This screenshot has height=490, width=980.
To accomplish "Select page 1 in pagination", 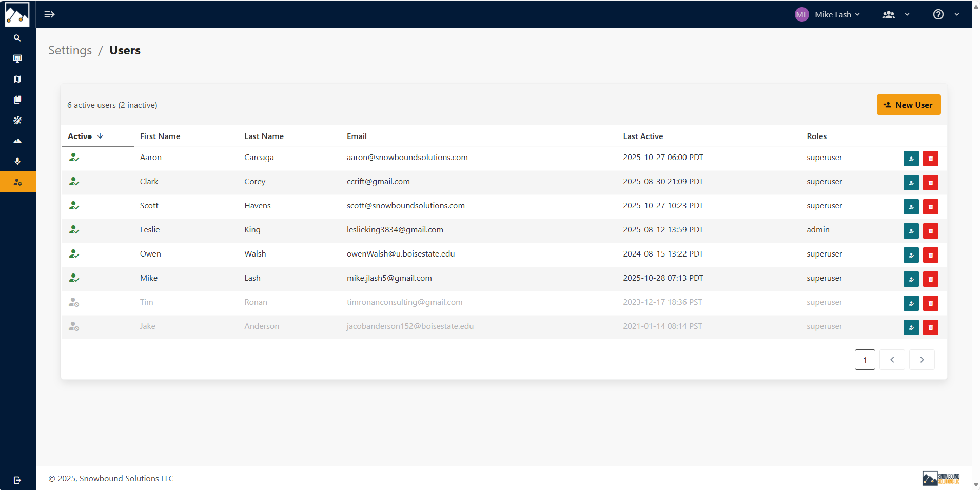I will 865,360.
